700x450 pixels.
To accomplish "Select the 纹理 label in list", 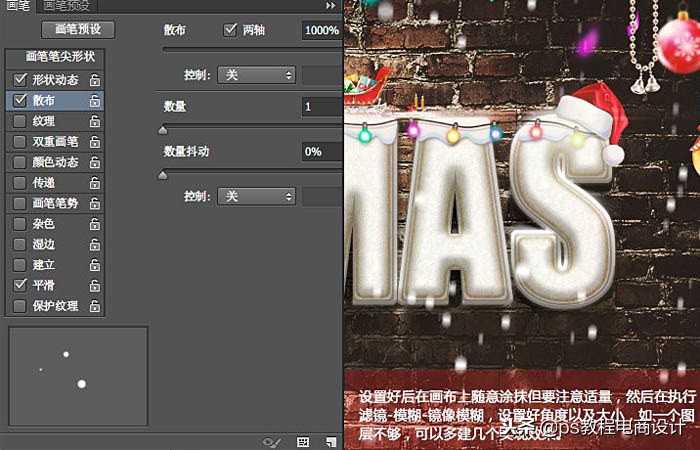I will click(x=44, y=121).
